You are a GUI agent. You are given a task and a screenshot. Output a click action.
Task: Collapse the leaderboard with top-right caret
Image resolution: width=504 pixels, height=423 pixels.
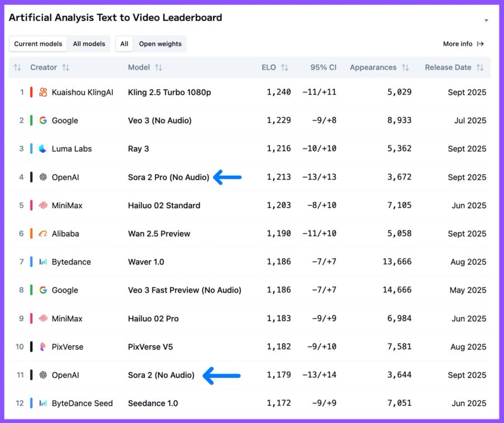(486, 20)
